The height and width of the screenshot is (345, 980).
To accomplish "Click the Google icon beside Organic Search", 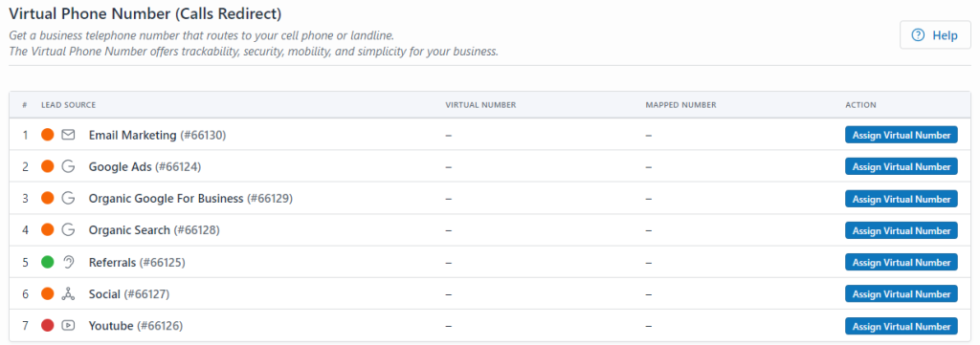I will coord(68,230).
